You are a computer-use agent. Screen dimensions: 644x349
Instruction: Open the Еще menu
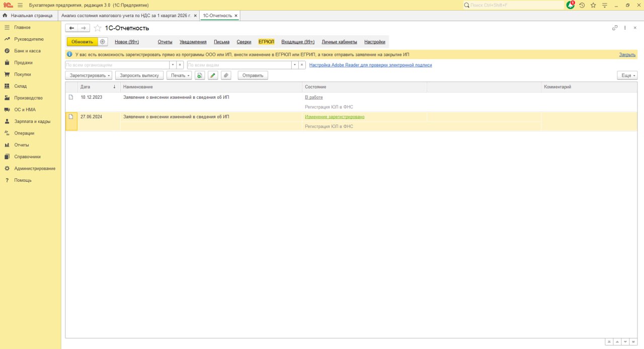click(x=627, y=76)
